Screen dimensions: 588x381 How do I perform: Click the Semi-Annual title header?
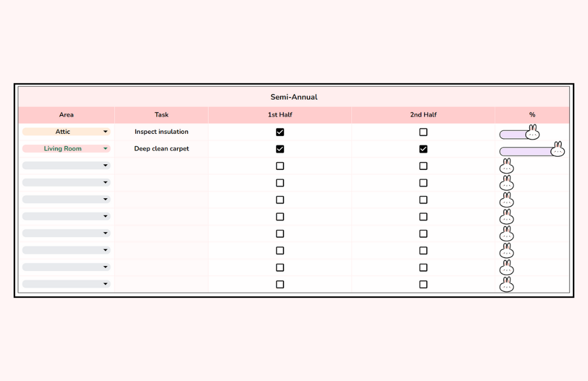coord(294,97)
